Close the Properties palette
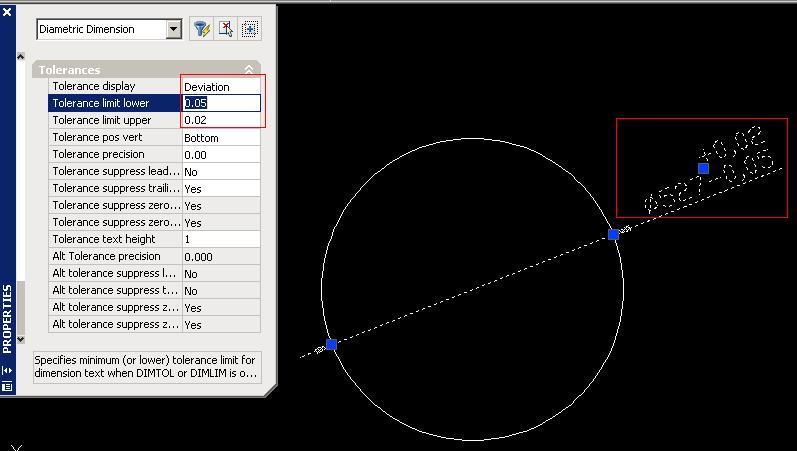The height and width of the screenshot is (451, 797). click(7, 11)
